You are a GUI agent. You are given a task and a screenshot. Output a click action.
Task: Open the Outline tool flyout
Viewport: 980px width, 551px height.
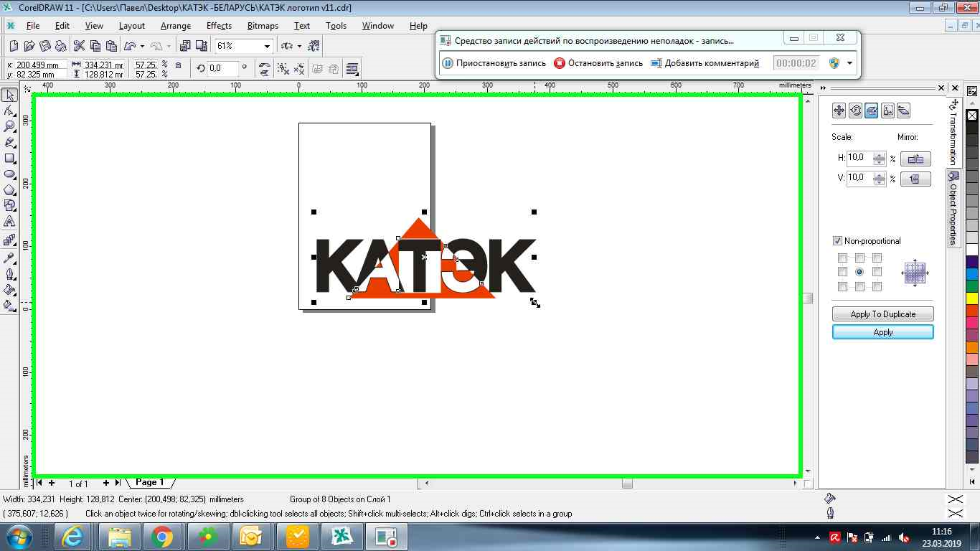(9, 273)
